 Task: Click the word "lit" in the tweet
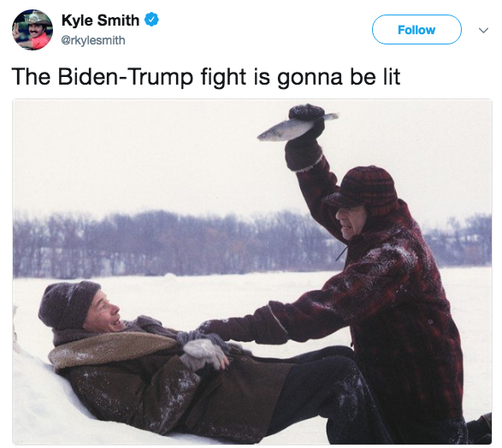pos(392,76)
